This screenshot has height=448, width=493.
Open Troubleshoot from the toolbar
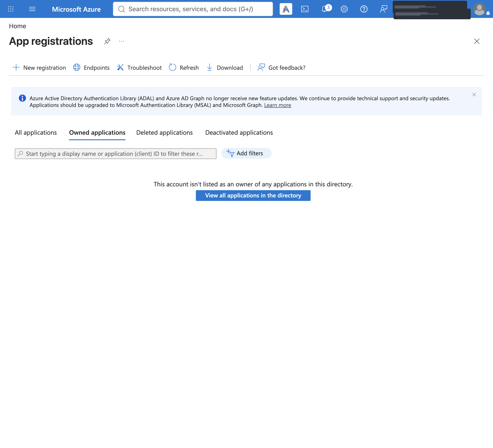click(139, 67)
